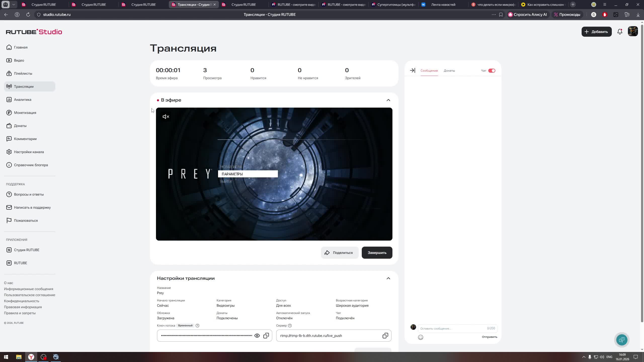Bookmark this page
644x362 pixels.
501,15
